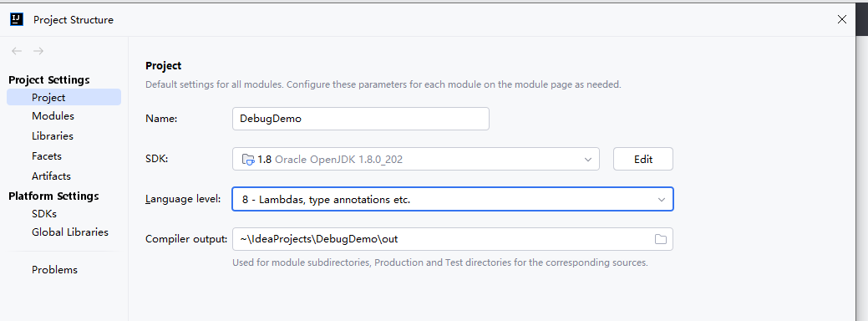This screenshot has width=868, height=321.
Task: Click the IntelliJ IDEA logo icon
Action: (x=17, y=19)
